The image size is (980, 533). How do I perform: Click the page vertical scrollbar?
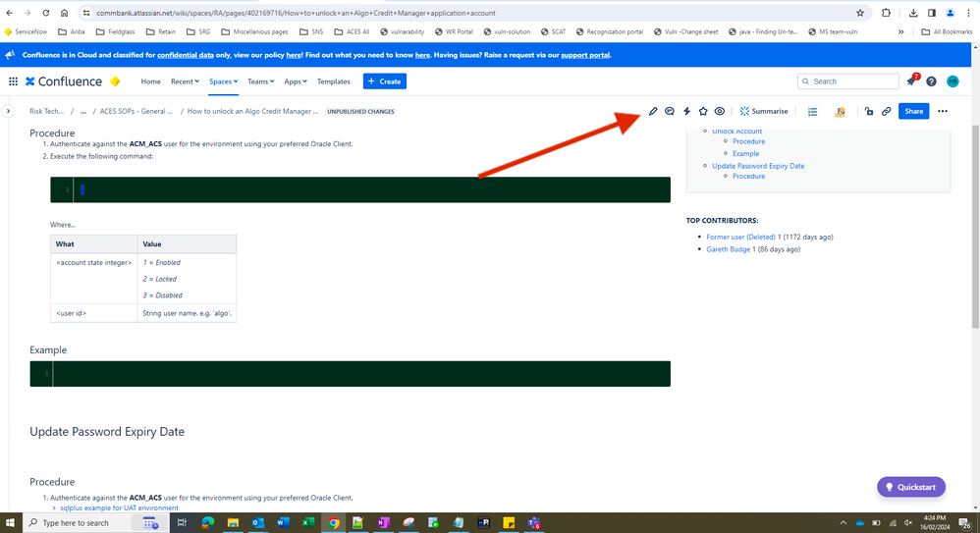[976, 225]
